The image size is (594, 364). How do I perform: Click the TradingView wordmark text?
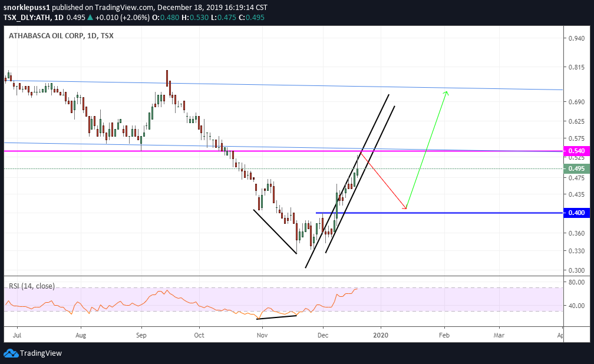point(41,353)
